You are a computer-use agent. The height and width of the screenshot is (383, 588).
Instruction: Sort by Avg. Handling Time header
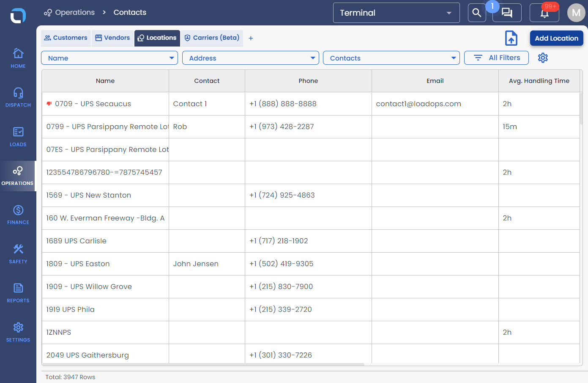[539, 81]
